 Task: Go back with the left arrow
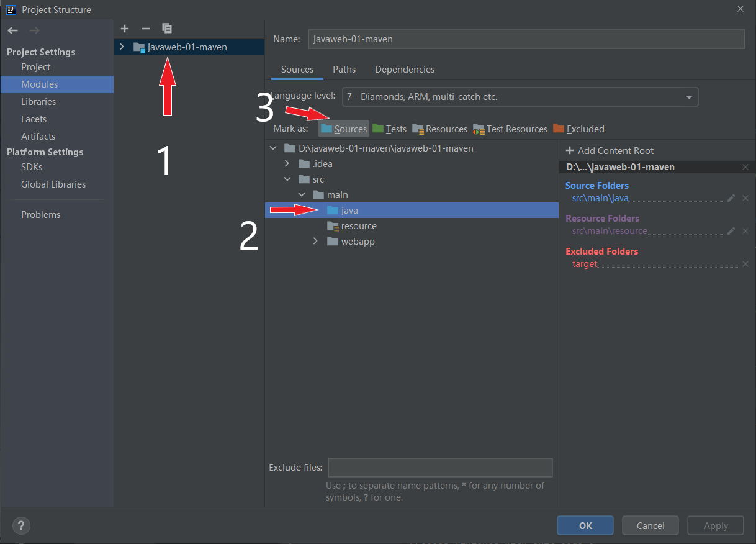point(13,30)
